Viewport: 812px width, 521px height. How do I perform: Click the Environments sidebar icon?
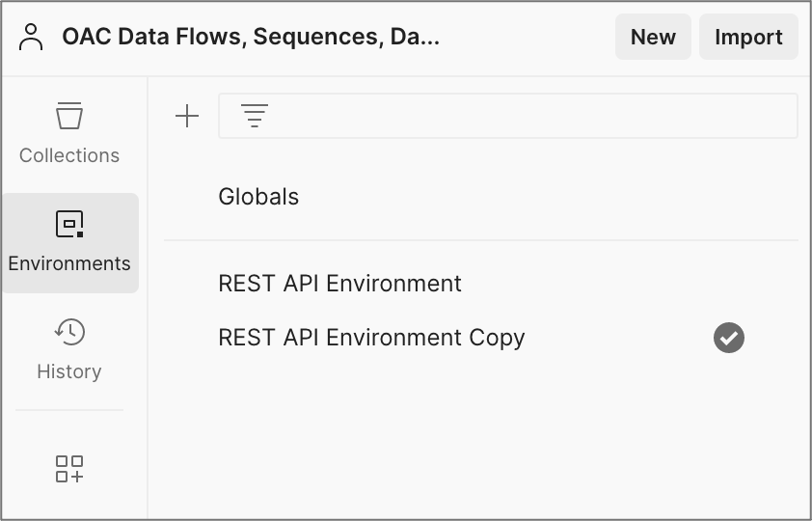click(x=69, y=224)
